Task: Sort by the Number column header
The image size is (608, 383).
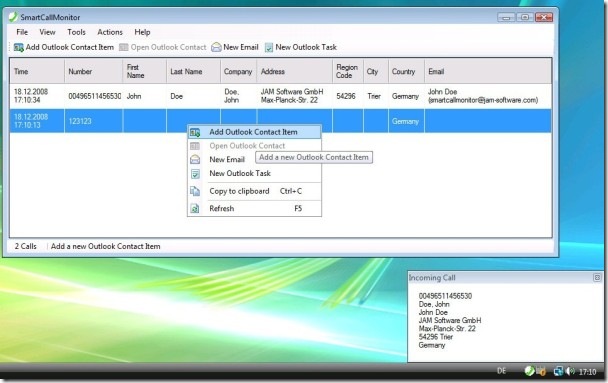Action: point(93,71)
